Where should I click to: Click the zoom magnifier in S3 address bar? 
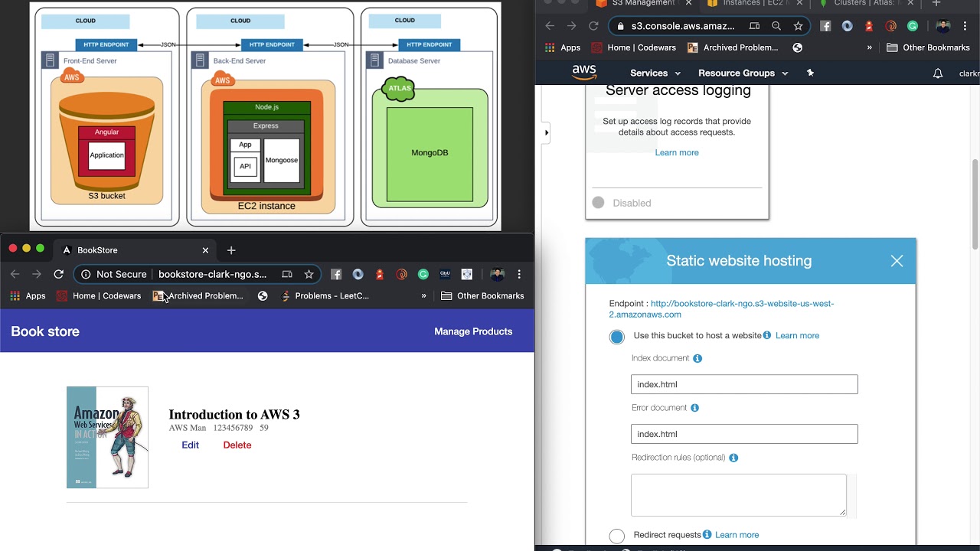click(776, 26)
